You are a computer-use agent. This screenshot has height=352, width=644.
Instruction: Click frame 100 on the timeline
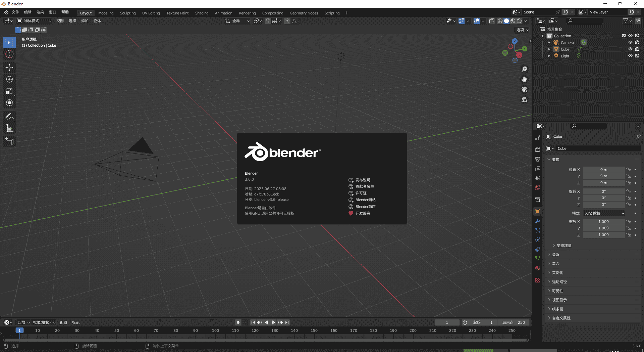215,331
